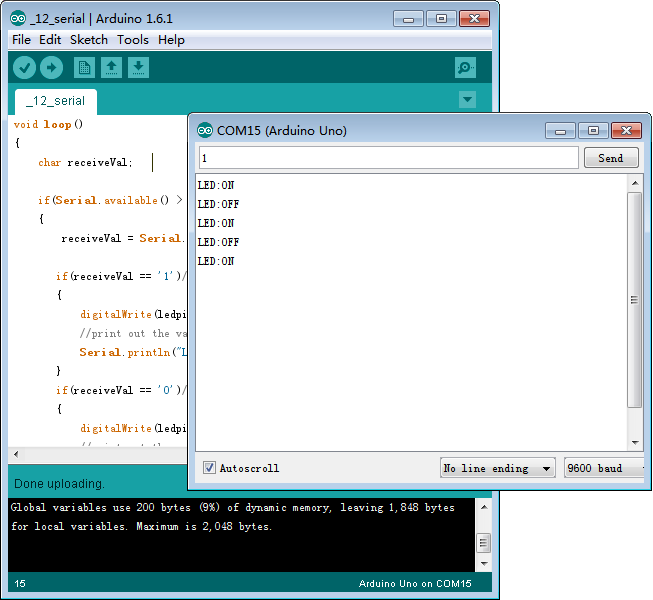
Task: Open the 9600 baud dropdown
Action: tap(604, 468)
